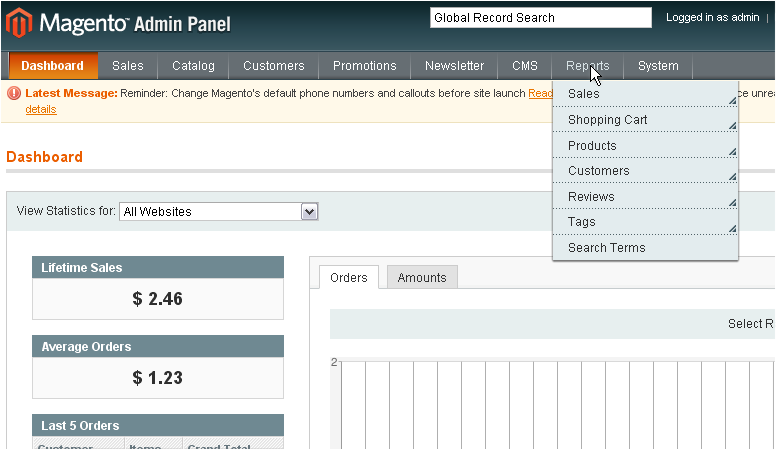Open the System menu

click(658, 66)
